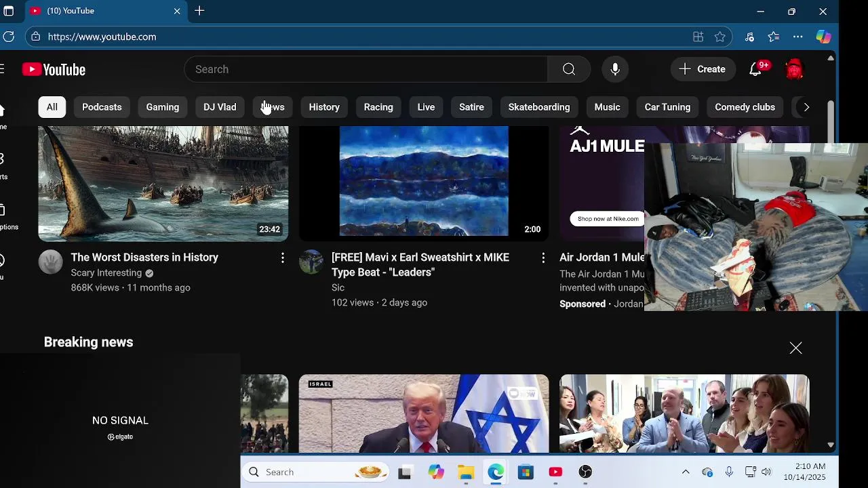Screen dimensions: 868x488
Task: Open taskbar clock showing 2:10 AM
Action: (x=805, y=472)
